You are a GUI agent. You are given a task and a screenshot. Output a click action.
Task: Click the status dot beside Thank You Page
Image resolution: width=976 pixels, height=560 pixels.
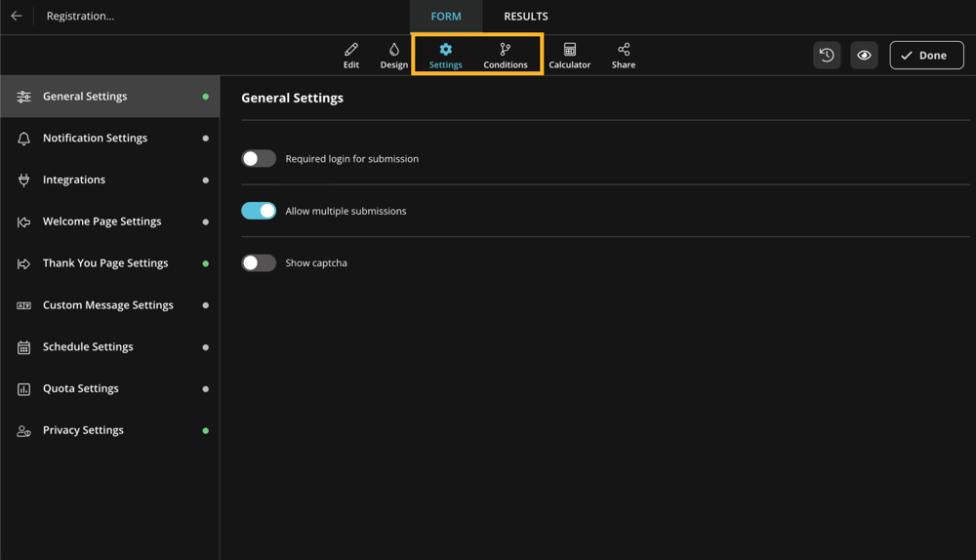pyautogui.click(x=205, y=263)
